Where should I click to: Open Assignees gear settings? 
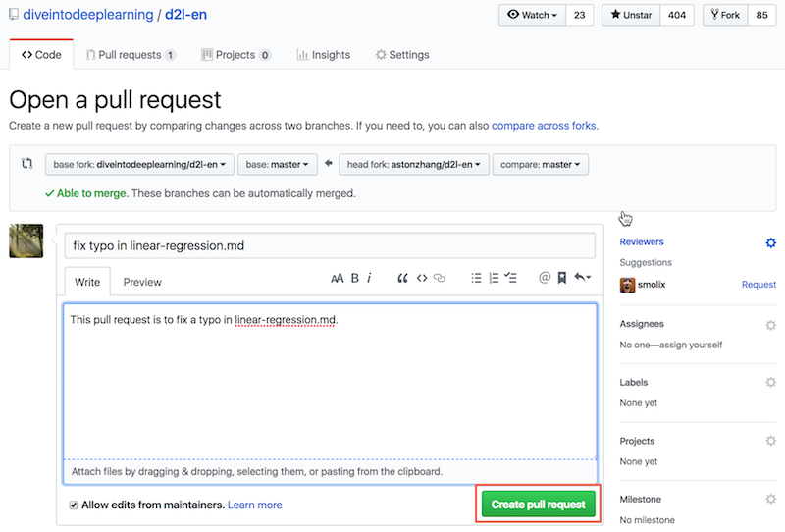point(771,325)
